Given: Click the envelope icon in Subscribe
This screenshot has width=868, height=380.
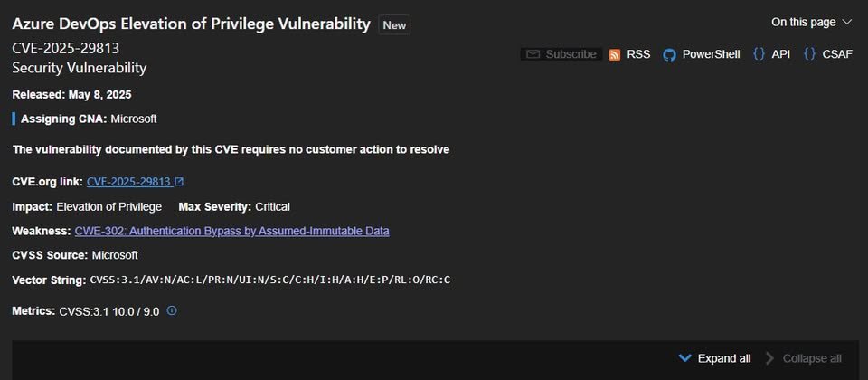Looking at the screenshot, I should coord(533,54).
